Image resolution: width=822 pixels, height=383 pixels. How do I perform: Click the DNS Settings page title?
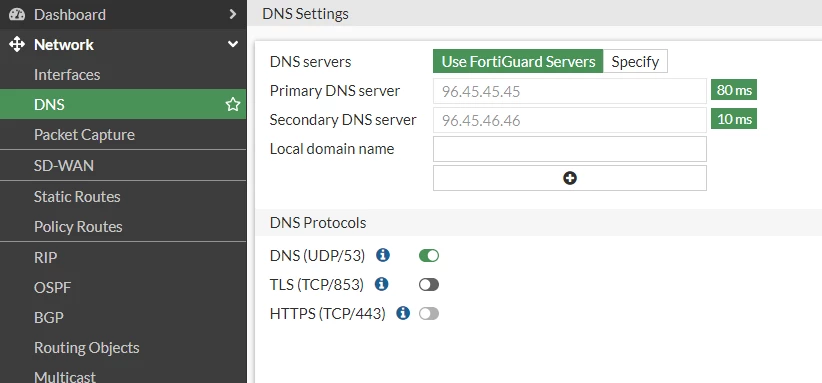pyautogui.click(x=305, y=14)
